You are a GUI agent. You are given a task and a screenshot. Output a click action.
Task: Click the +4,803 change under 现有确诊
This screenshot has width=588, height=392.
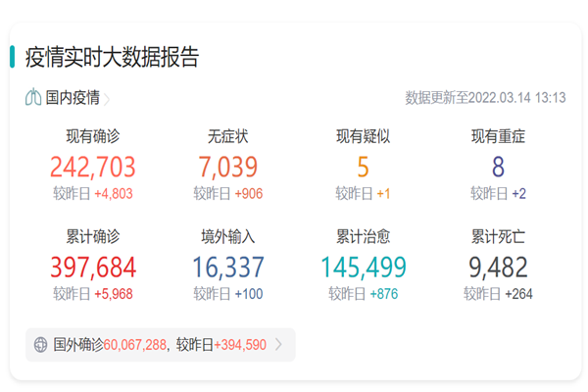[x=113, y=194]
